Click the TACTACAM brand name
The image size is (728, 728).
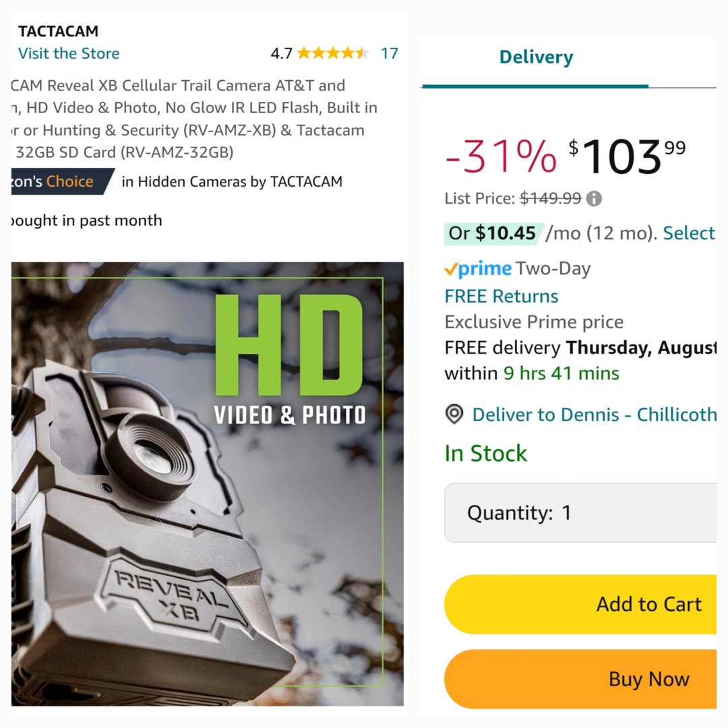(58, 31)
